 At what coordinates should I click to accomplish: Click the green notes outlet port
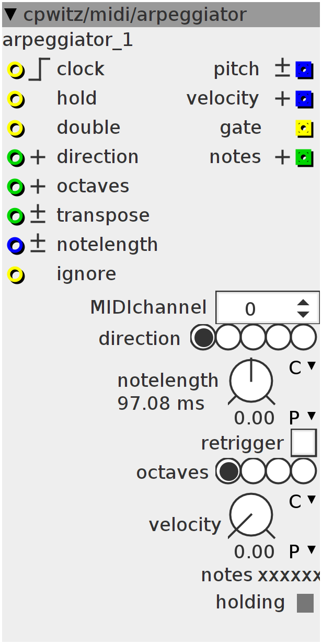click(x=304, y=158)
